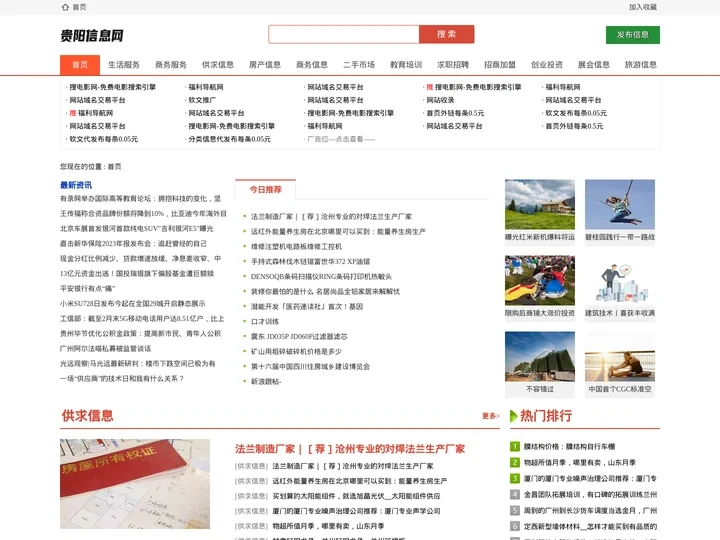Open news about 北京车展 银河 SUV

[x=137, y=229]
